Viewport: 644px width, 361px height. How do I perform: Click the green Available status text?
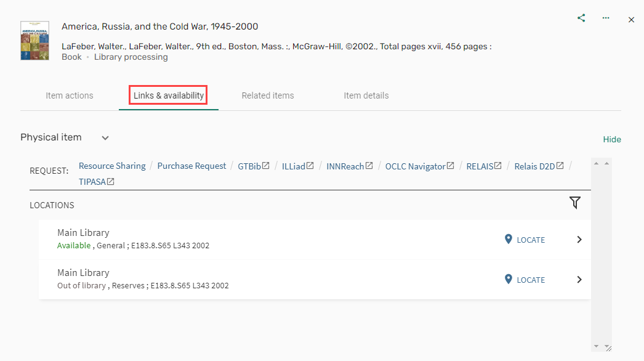[x=74, y=245]
